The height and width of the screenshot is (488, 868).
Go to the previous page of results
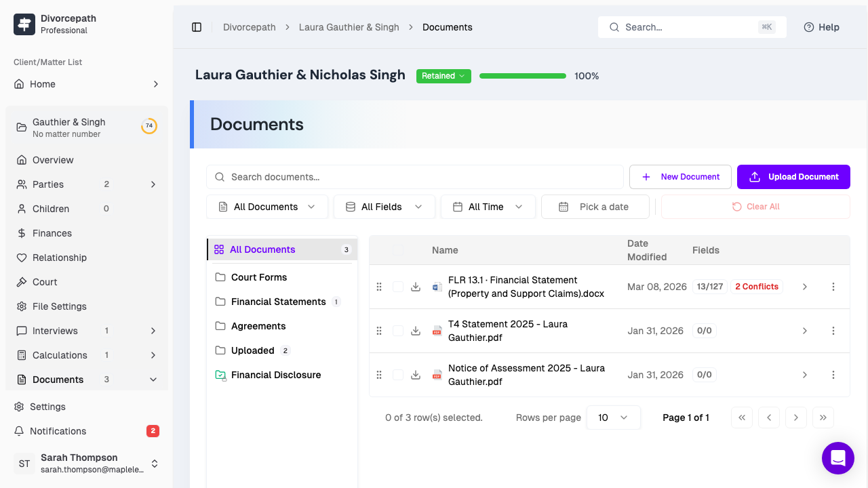769,418
